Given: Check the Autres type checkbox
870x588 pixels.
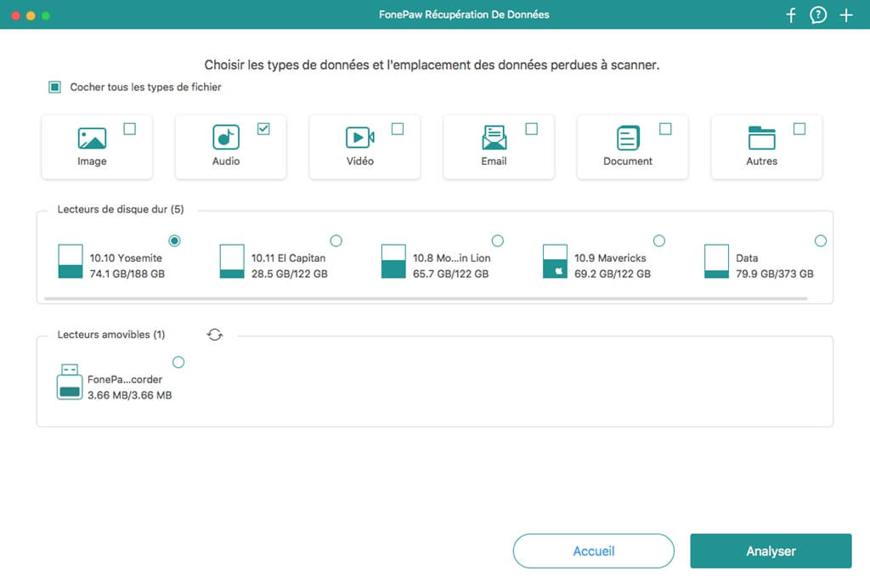Looking at the screenshot, I should pyautogui.click(x=799, y=128).
